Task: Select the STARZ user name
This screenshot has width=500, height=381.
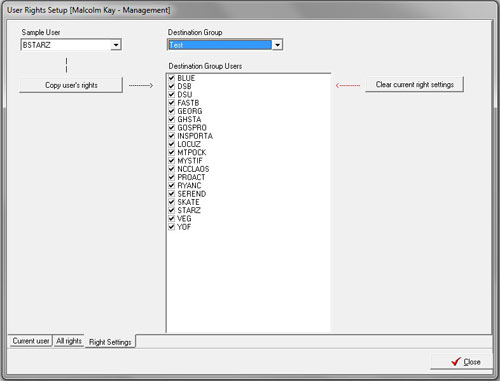Action: pos(189,210)
